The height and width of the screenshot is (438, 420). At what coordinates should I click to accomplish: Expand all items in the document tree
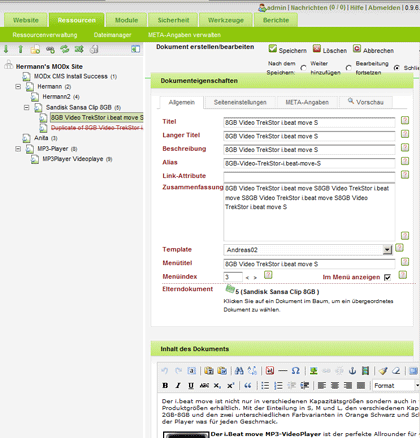click(6, 49)
